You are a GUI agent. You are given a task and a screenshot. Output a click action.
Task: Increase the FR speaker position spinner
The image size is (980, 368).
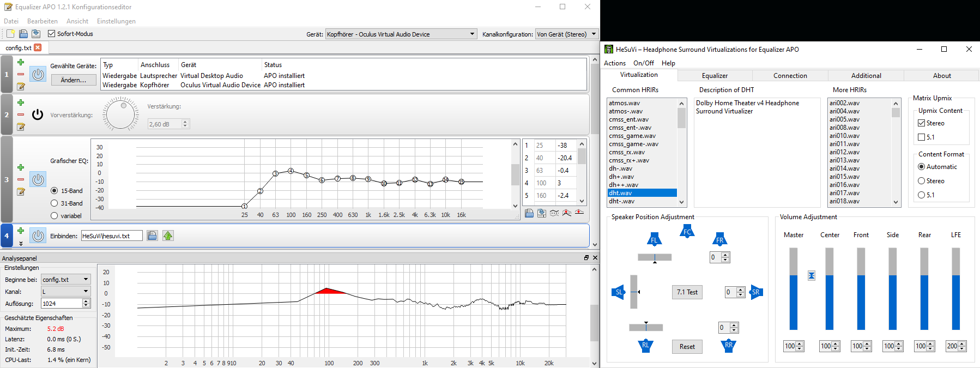tap(725, 255)
